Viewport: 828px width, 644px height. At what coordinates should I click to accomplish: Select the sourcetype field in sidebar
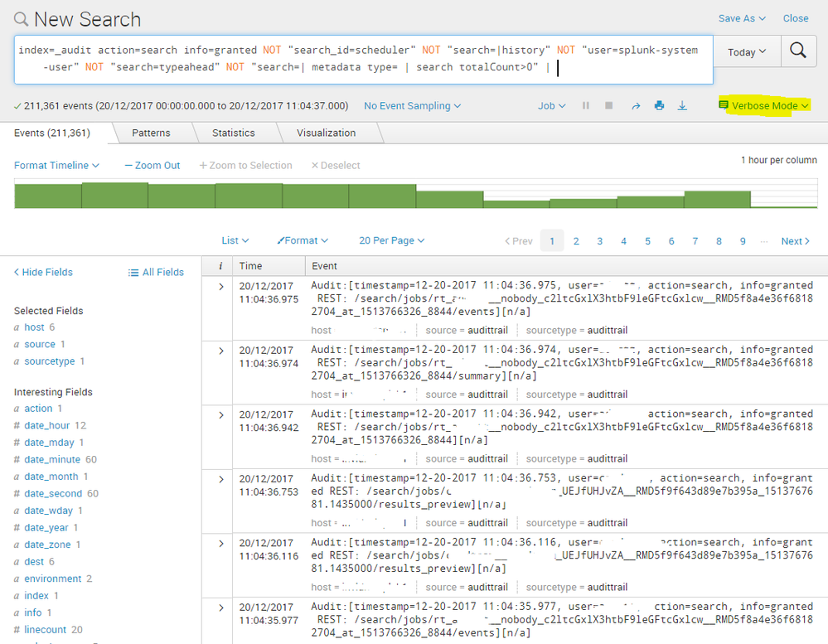pyautogui.click(x=50, y=361)
